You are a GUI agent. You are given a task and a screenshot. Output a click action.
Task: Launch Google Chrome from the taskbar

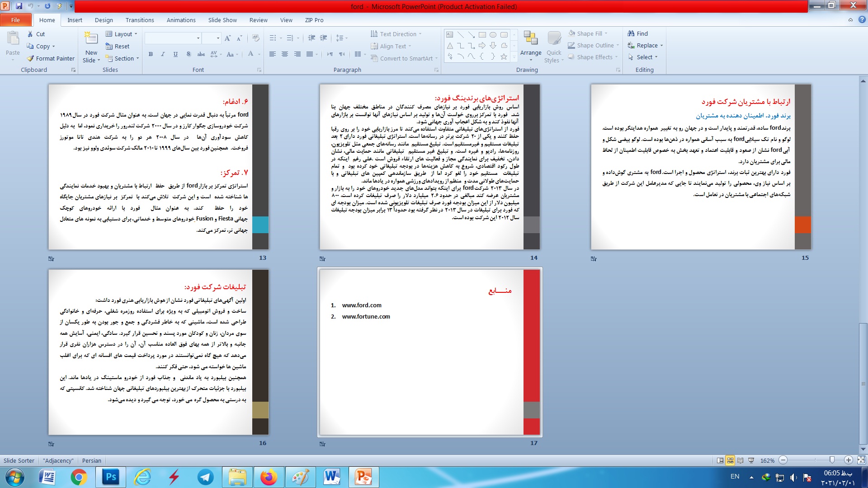point(79,477)
